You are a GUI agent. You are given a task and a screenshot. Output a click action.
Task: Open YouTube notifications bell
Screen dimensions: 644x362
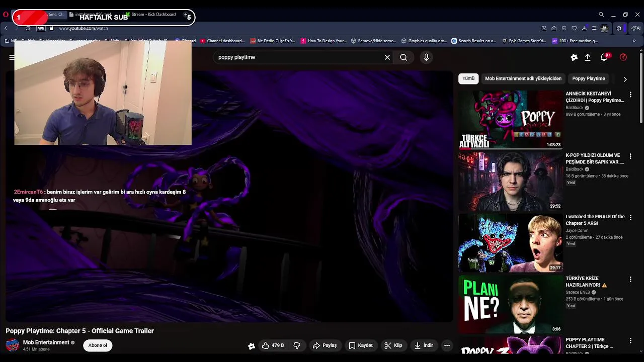(604, 57)
